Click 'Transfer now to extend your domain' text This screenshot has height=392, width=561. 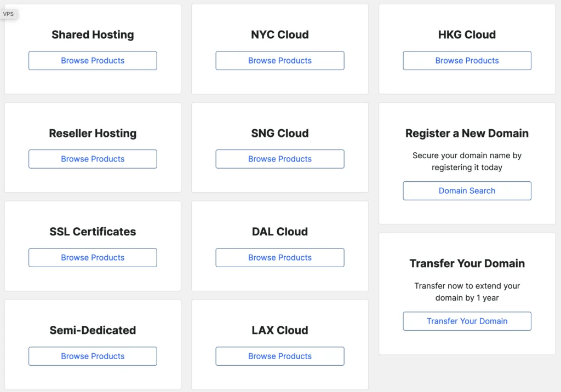point(467,291)
